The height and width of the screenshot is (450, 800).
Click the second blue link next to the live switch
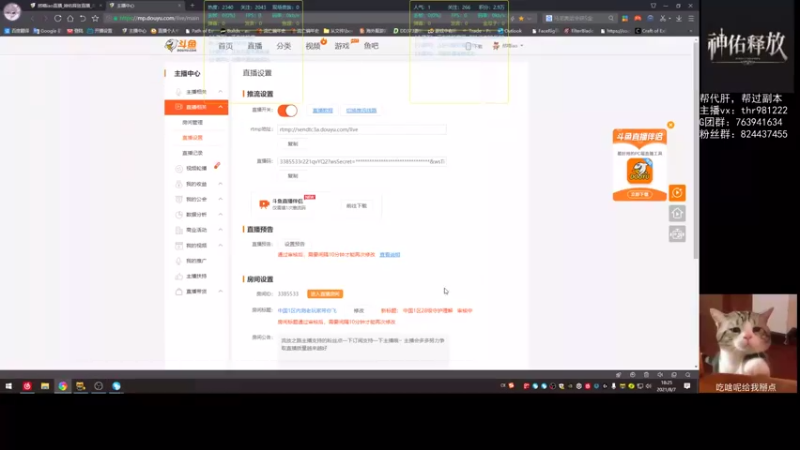click(361, 111)
